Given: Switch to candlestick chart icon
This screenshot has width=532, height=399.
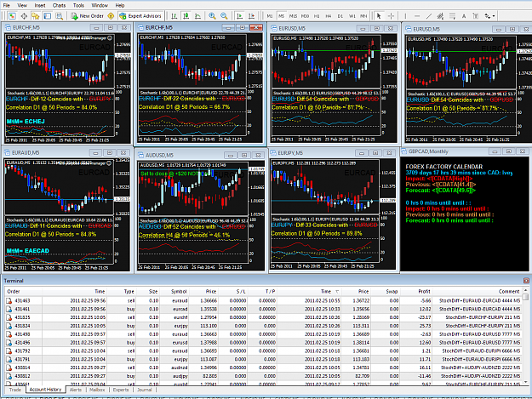Looking at the screenshot, I should coord(186,16).
